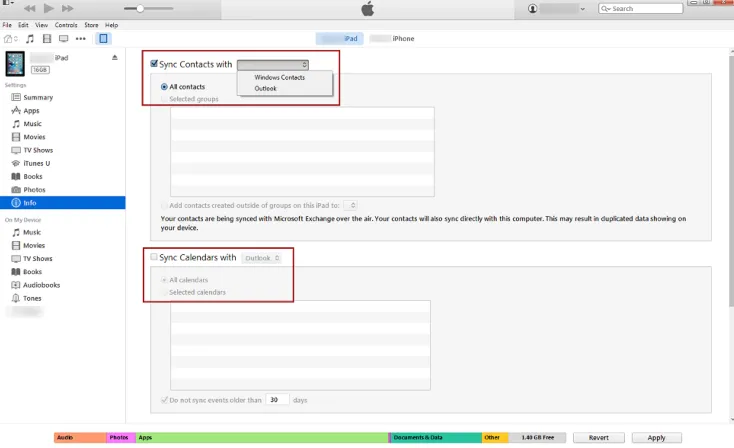Click the iPad device thumbnail

click(x=15, y=64)
